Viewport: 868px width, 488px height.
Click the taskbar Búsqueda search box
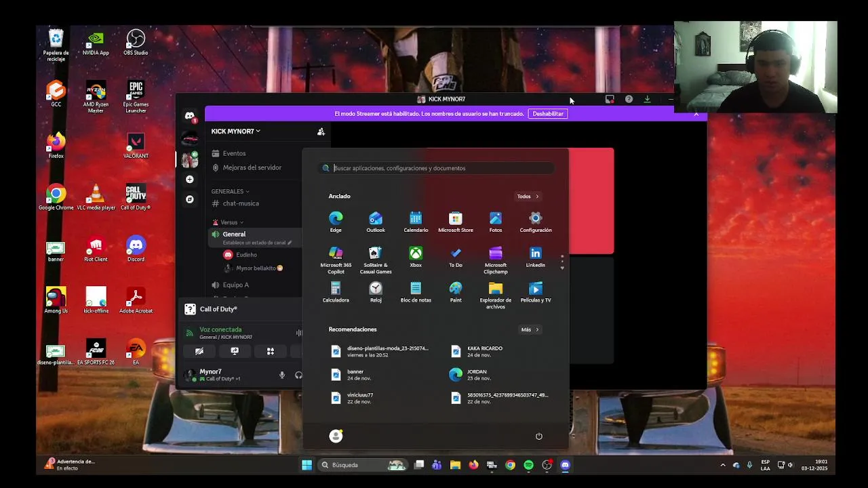[x=363, y=465]
